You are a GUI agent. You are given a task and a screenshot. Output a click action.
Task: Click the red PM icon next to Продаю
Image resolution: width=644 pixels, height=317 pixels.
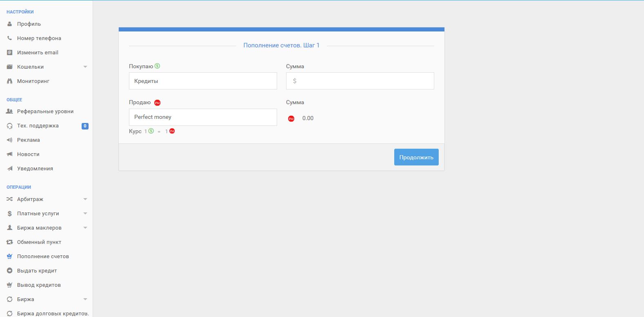click(x=158, y=103)
